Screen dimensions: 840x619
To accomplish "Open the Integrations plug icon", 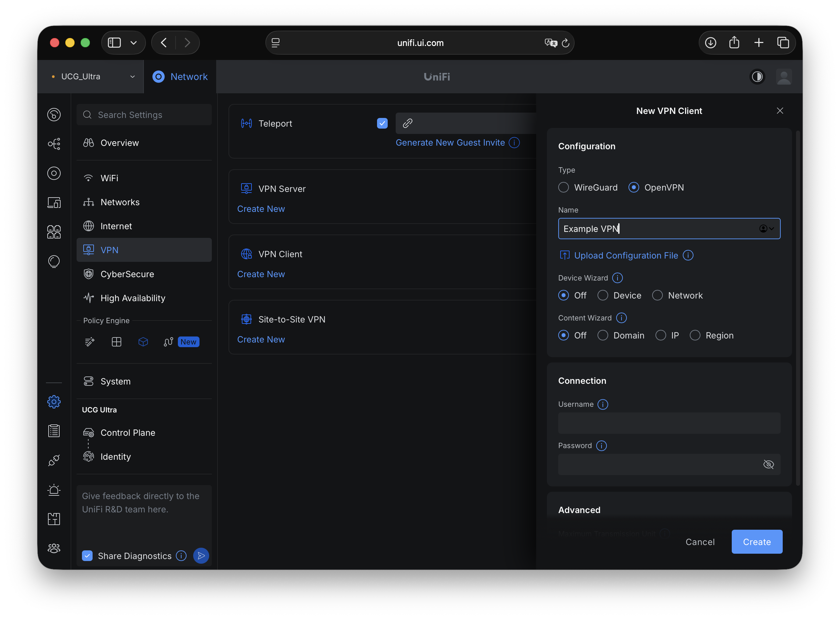I will pyautogui.click(x=54, y=460).
